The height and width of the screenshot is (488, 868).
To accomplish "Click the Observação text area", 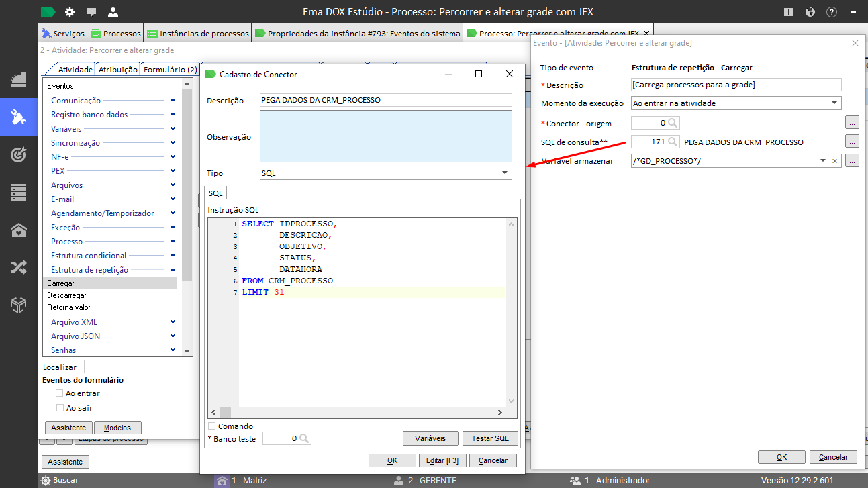I will coord(385,136).
